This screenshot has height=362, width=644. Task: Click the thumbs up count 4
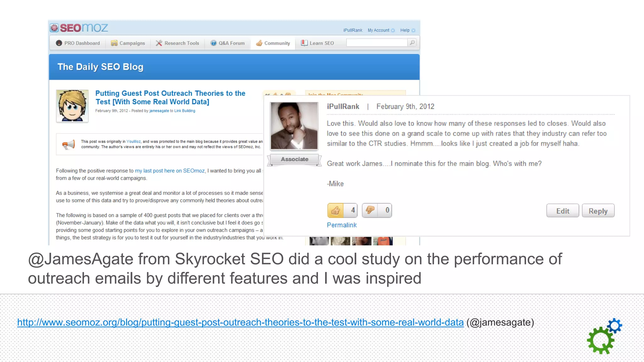[x=353, y=210]
